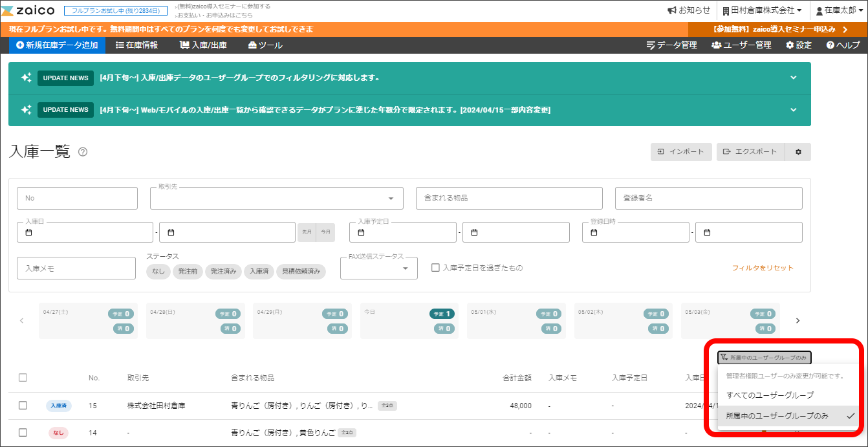Open the FAX送信ステータス dropdown
The width and height of the screenshot is (868, 447).
pyautogui.click(x=379, y=268)
